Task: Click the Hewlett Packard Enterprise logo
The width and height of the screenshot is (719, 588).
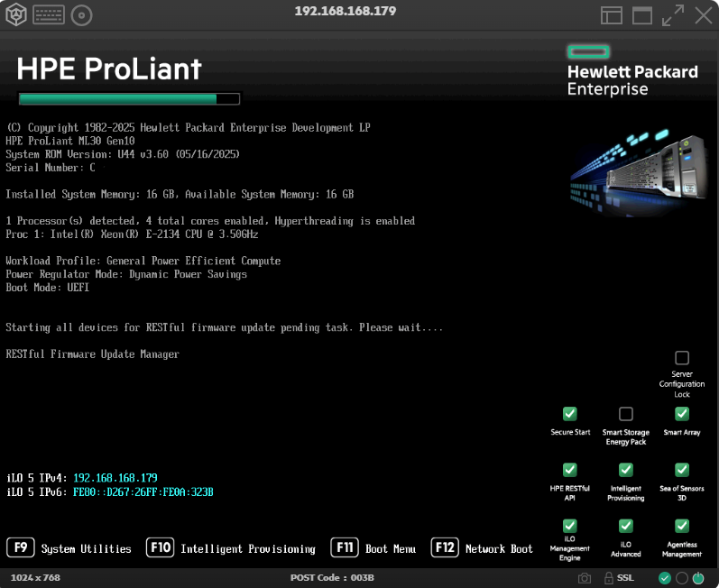Action: [632, 71]
